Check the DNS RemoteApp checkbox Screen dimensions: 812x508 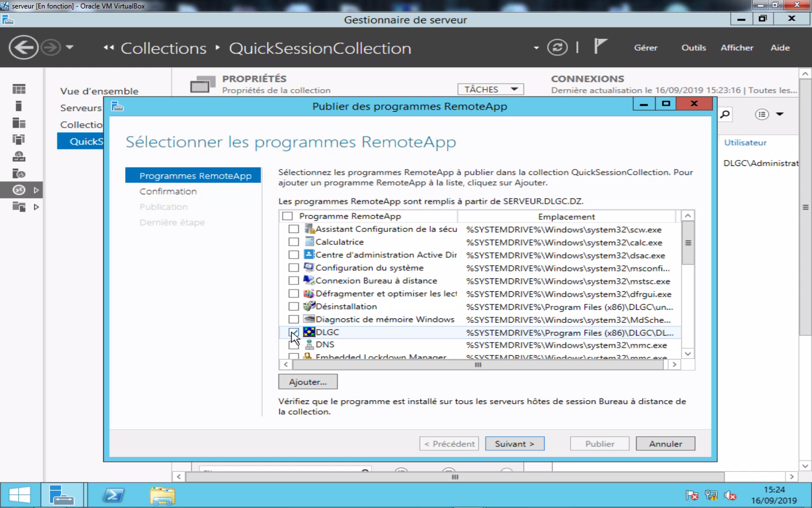(293, 345)
